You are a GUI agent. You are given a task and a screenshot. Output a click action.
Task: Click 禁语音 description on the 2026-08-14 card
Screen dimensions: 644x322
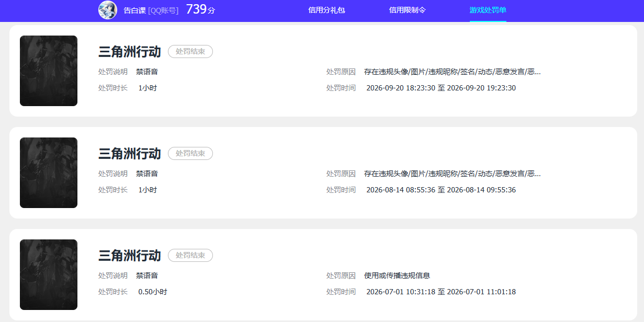tap(147, 174)
